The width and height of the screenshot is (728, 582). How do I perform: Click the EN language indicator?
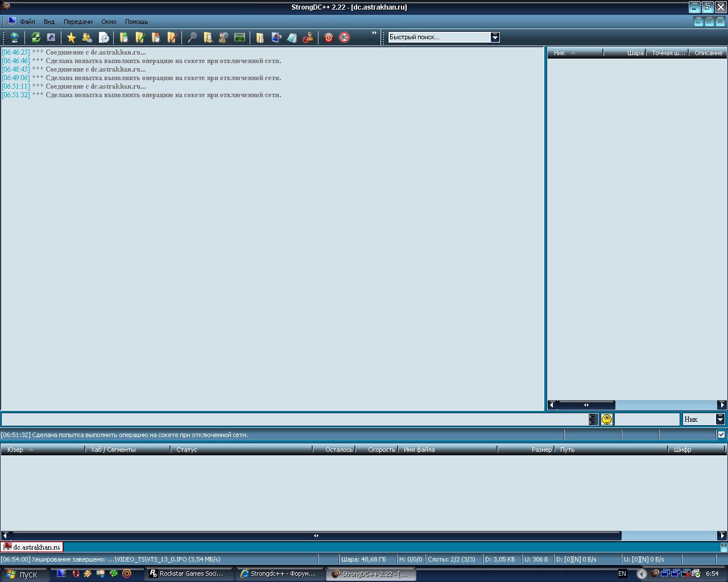coord(622,574)
